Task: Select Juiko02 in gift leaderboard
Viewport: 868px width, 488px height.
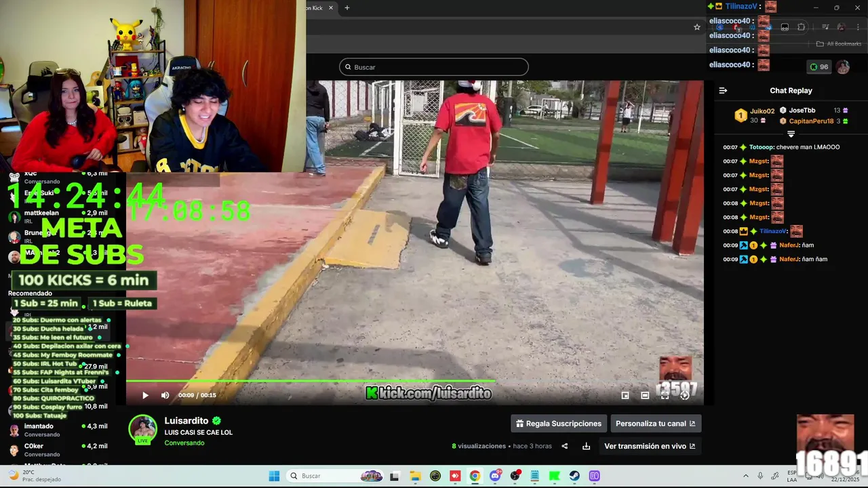Action: (762, 111)
